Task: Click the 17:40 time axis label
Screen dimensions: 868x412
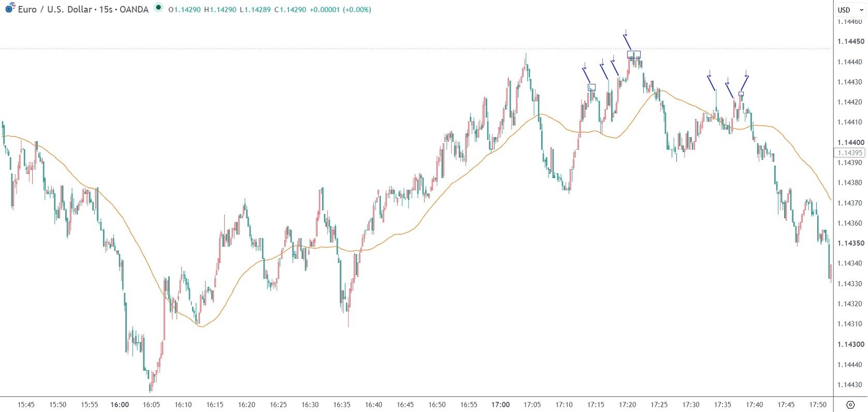Action: tap(754, 405)
